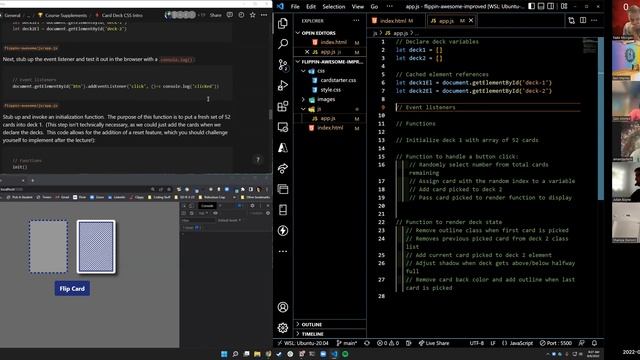Split the editor to the right
640x360 pixels.
coord(583,20)
